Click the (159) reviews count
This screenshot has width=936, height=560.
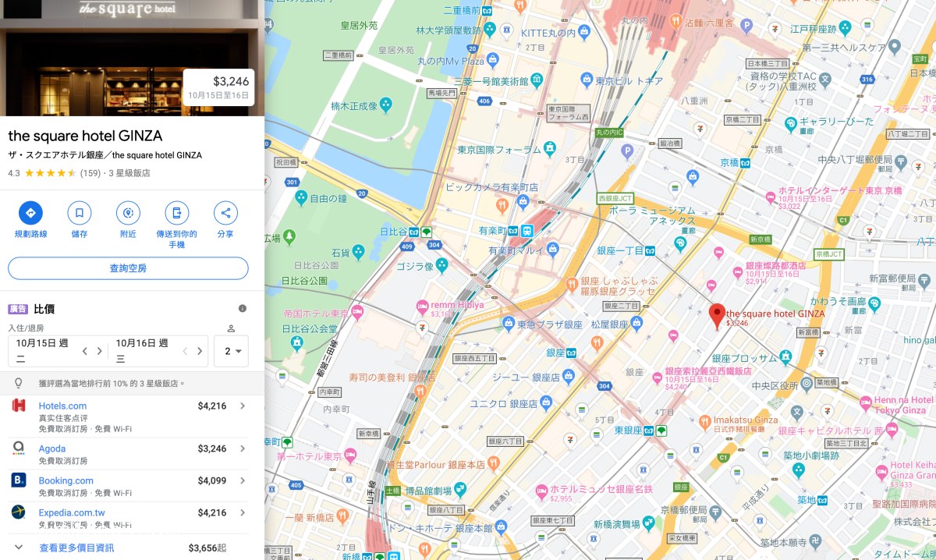(91, 173)
